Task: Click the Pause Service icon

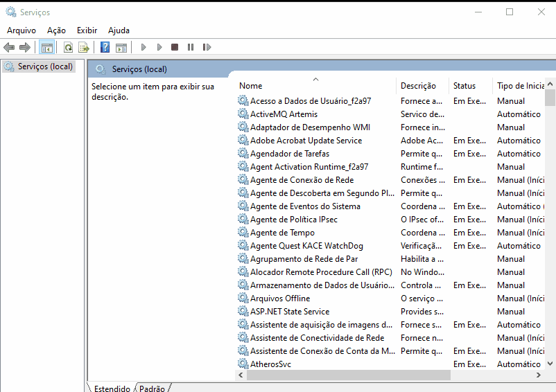Action: pos(191,47)
